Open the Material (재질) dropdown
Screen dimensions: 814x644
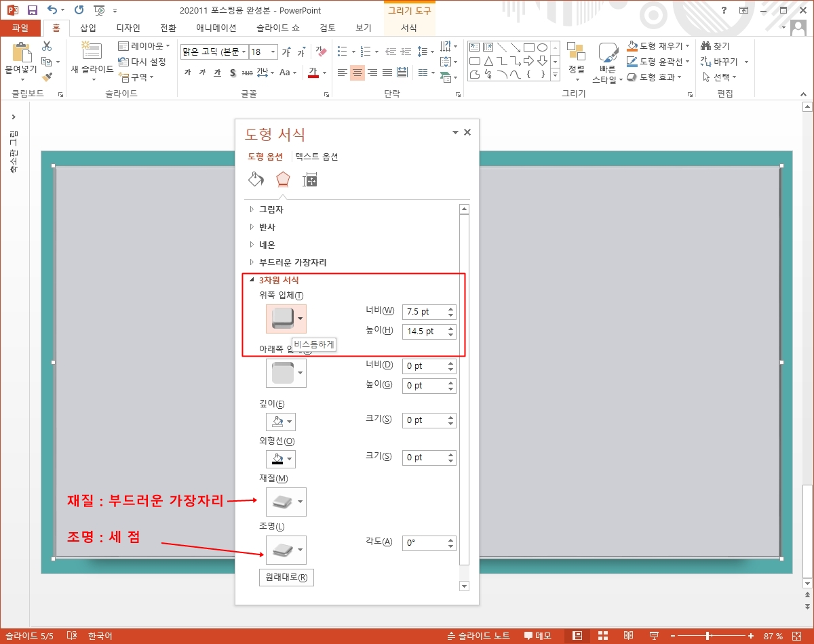301,502
